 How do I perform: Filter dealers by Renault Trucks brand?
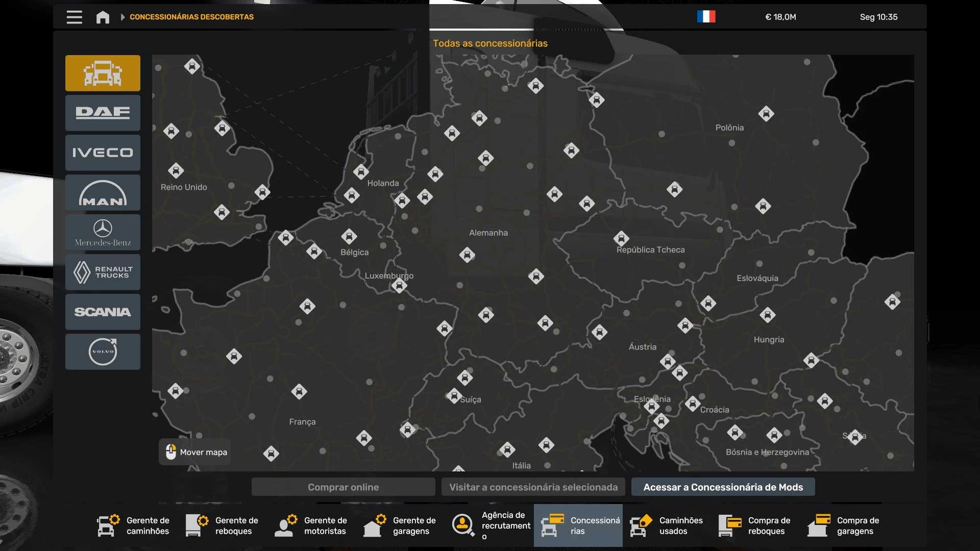103,272
